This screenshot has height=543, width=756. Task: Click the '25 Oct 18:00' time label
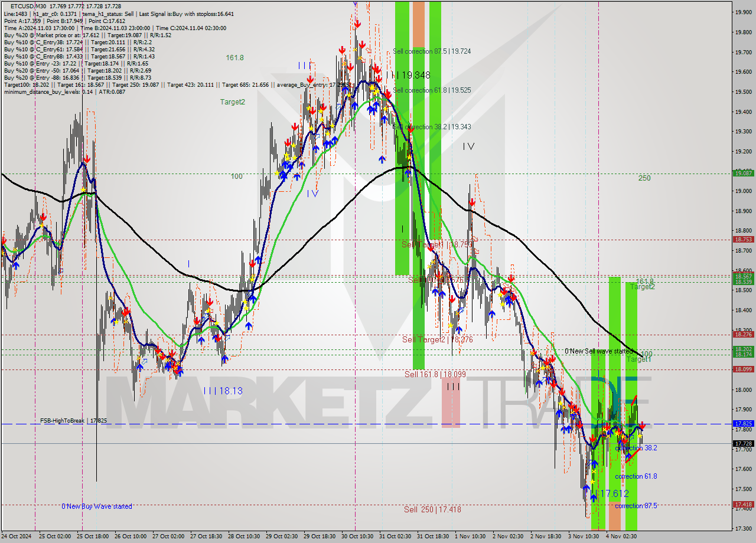[93, 537]
